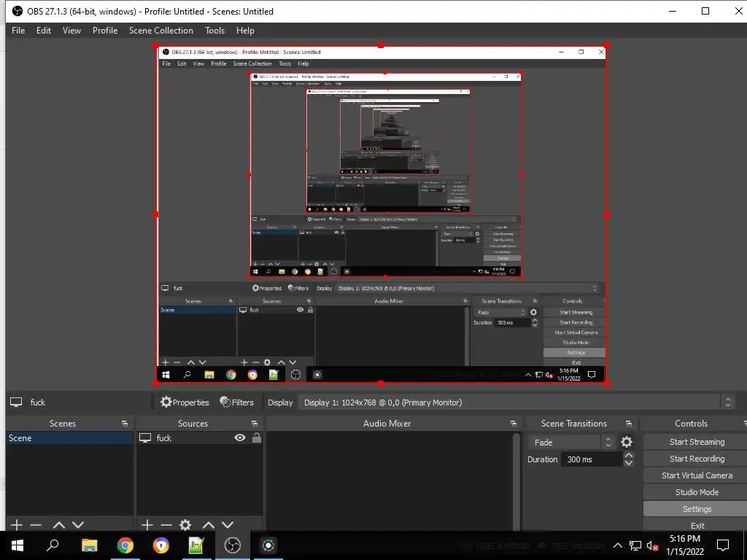Open taskbar search magnifier
Screen dimensions: 747x560
pyautogui.click(x=53, y=545)
